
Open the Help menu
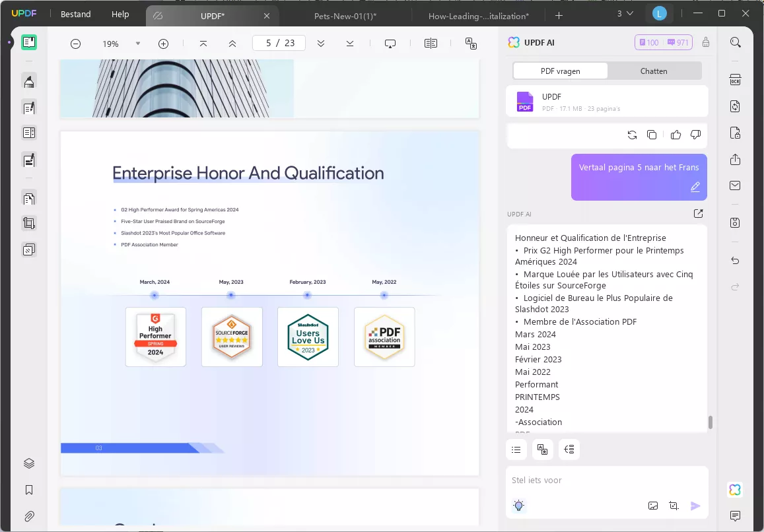pos(120,14)
